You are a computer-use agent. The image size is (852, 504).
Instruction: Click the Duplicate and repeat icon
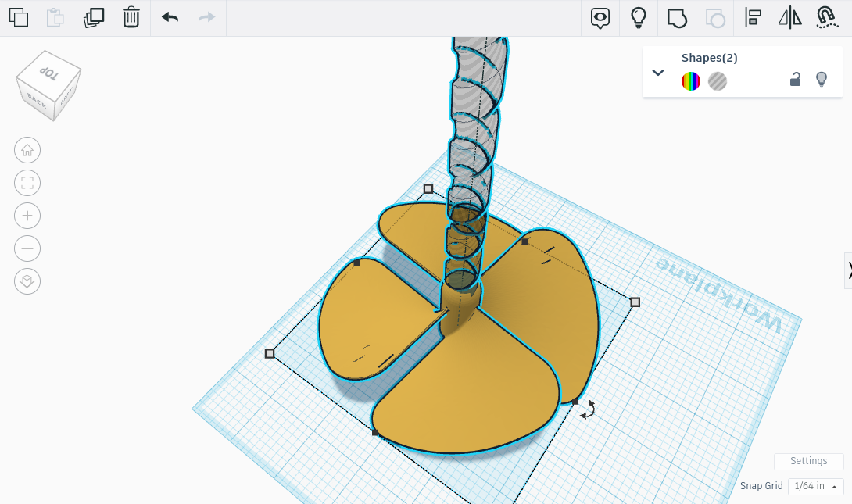click(x=94, y=17)
